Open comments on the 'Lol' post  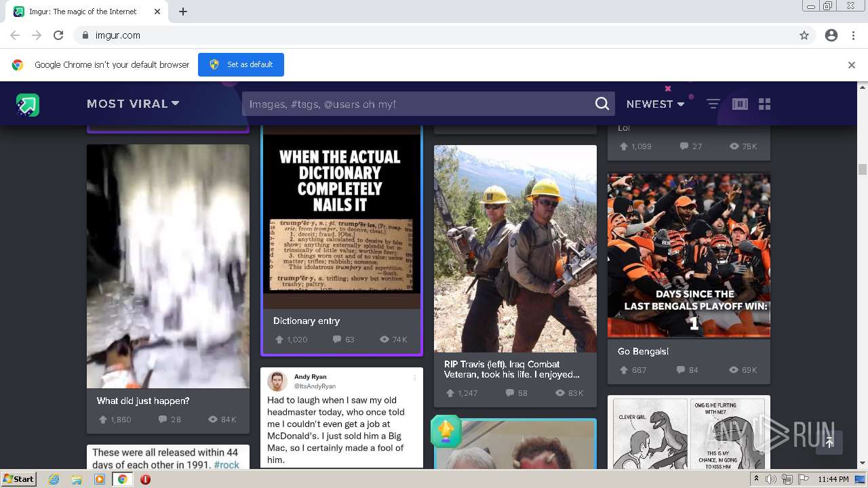click(x=684, y=146)
